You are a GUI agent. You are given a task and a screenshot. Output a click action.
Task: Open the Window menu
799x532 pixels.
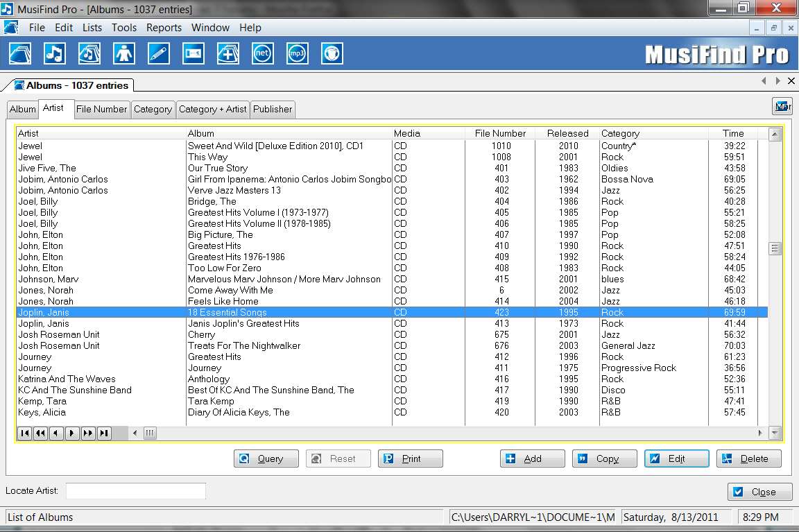click(210, 28)
